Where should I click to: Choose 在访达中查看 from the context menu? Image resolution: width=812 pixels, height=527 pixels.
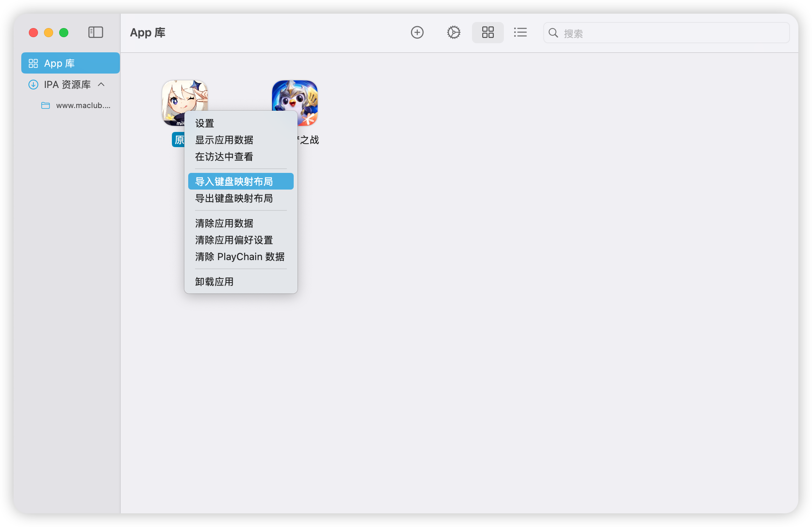pyautogui.click(x=224, y=157)
